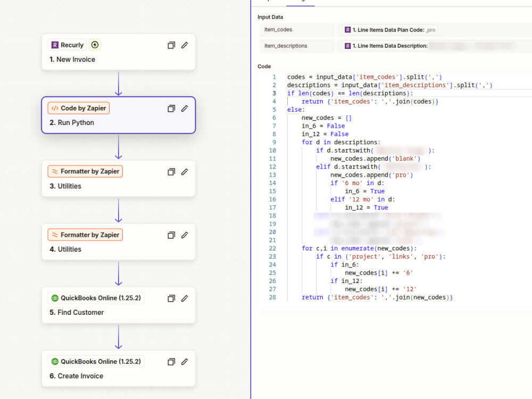Click the new_codes = [] line

tap(327, 118)
